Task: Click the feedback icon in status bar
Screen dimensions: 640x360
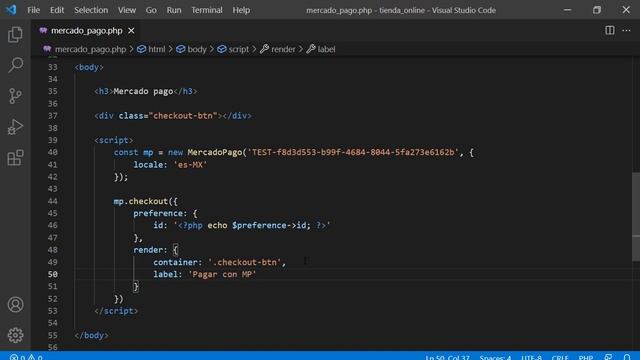Action: (608, 357)
